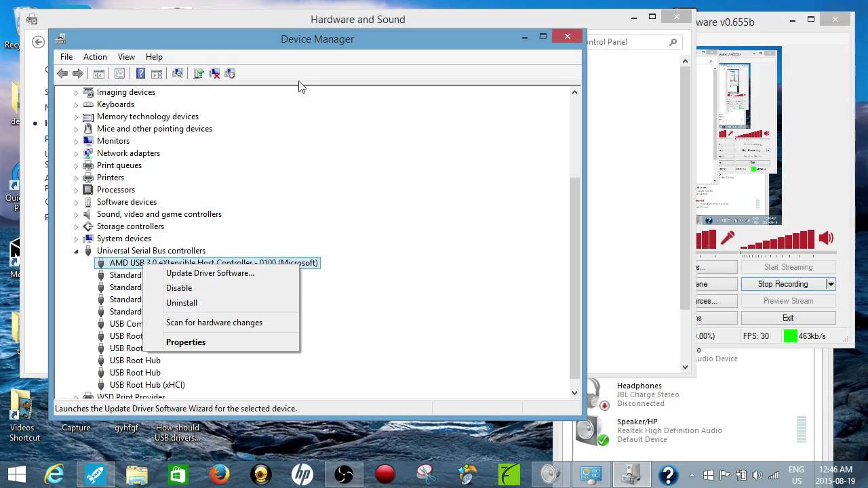Open the HP app from the taskbar
The image size is (868, 488).
[302, 474]
